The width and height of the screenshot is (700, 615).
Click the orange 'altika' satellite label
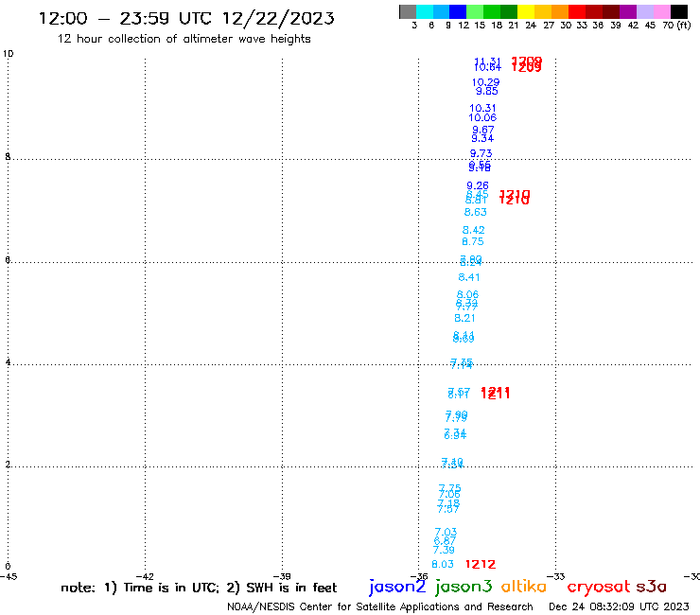coord(524,586)
